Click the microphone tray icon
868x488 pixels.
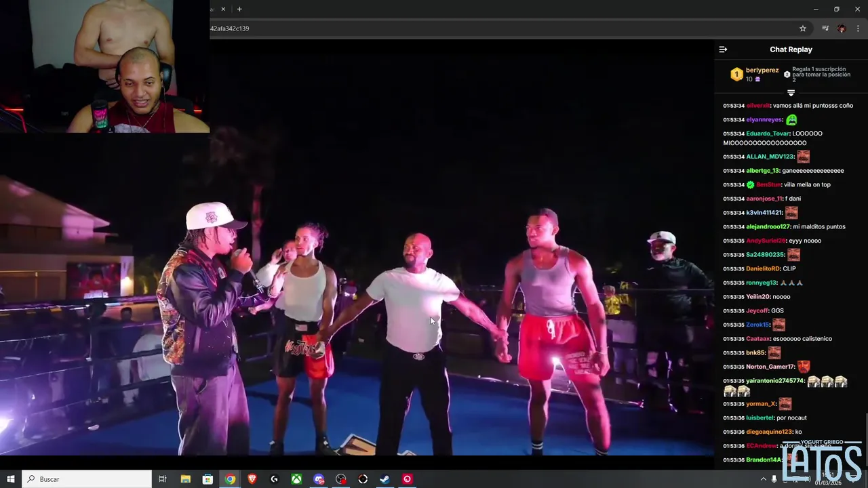click(x=774, y=479)
